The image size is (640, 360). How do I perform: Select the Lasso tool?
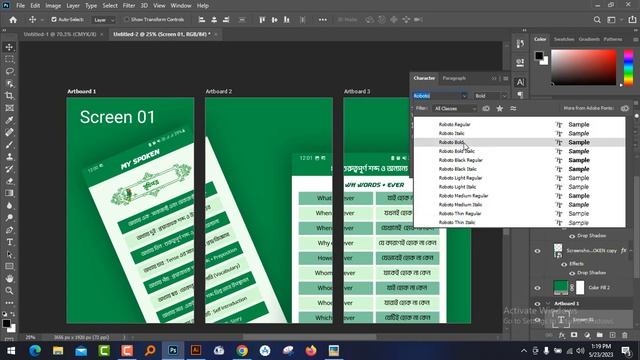pos(9,71)
